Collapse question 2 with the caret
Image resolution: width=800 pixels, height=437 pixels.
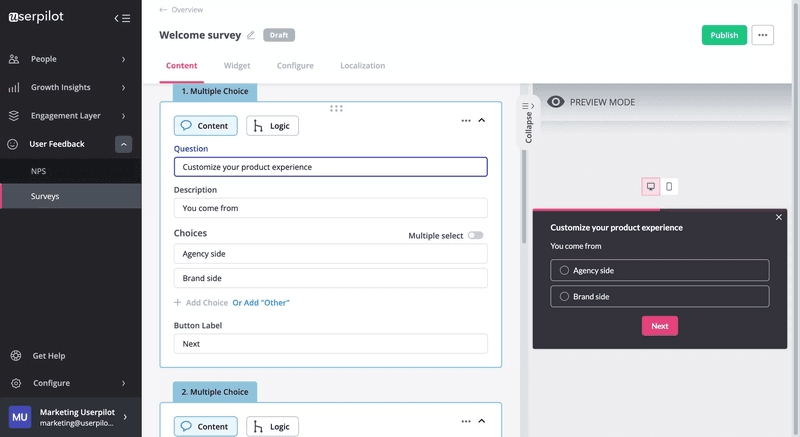482,421
